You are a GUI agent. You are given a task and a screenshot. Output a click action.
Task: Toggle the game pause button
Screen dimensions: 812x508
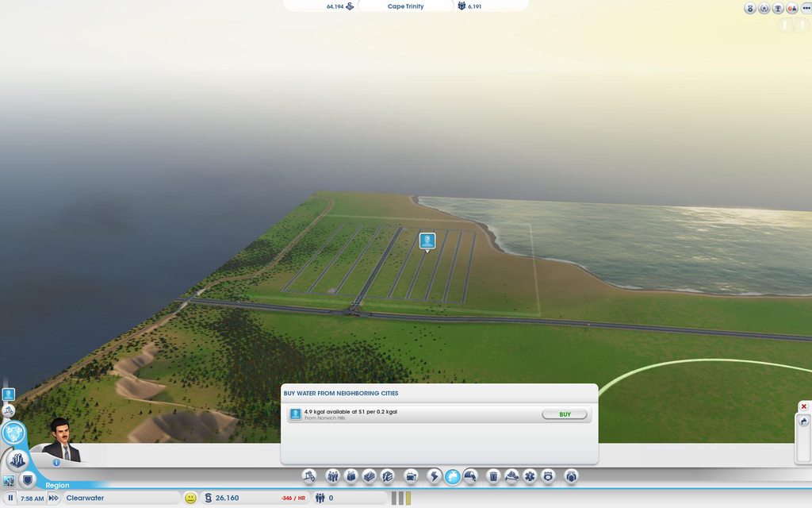pyautogui.click(x=10, y=498)
